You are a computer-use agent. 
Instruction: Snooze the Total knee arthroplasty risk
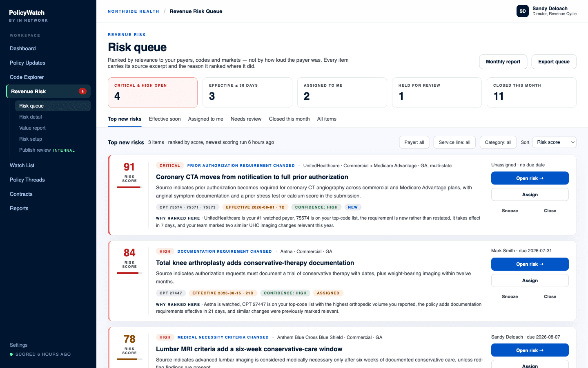510,296
